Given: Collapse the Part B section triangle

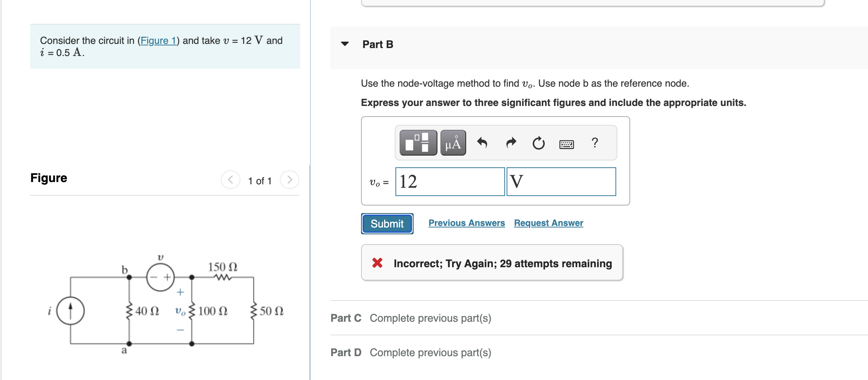Looking at the screenshot, I should tap(344, 44).
